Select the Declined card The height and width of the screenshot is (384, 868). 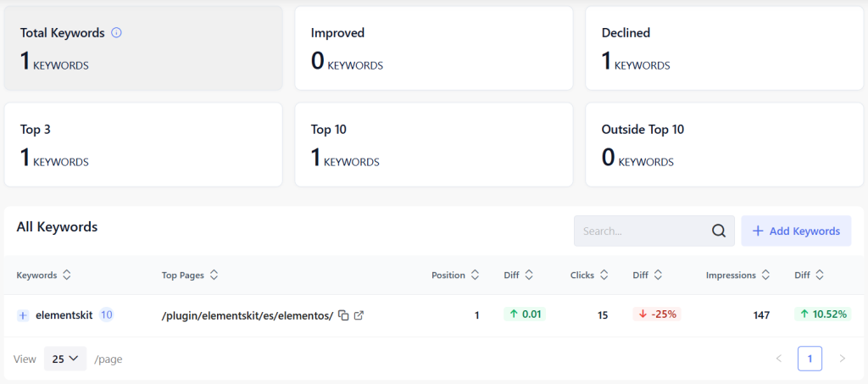click(725, 48)
